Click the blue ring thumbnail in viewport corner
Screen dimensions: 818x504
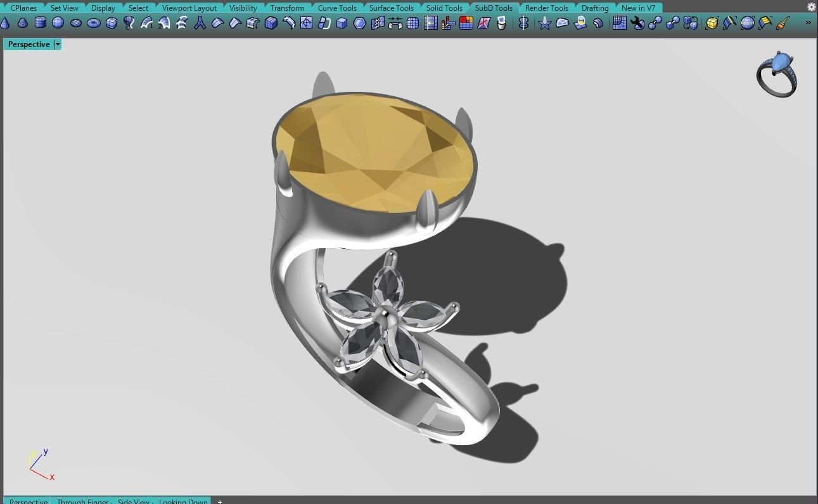coord(777,75)
